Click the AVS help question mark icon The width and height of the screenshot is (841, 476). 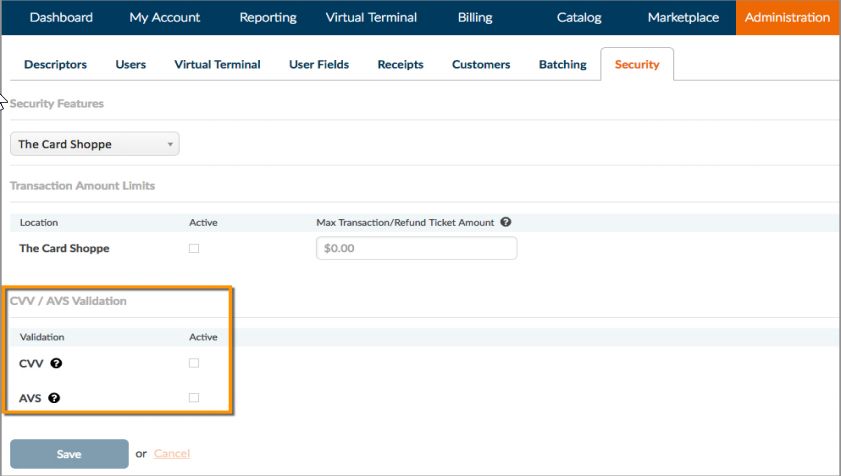pyautogui.click(x=54, y=398)
